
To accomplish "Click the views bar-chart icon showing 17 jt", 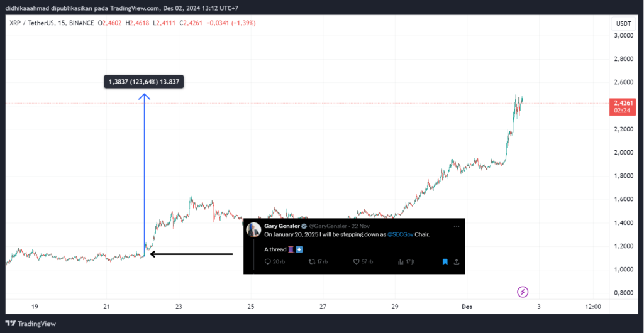I will (x=401, y=261).
